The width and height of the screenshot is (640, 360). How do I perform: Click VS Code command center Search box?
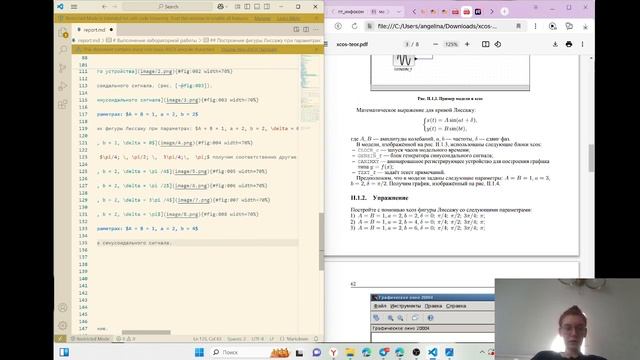click(x=168, y=7)
